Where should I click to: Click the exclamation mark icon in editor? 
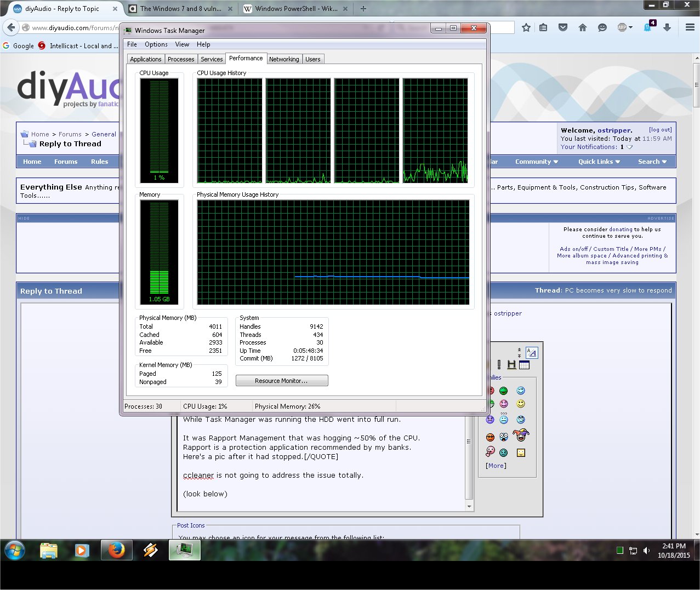499,365
